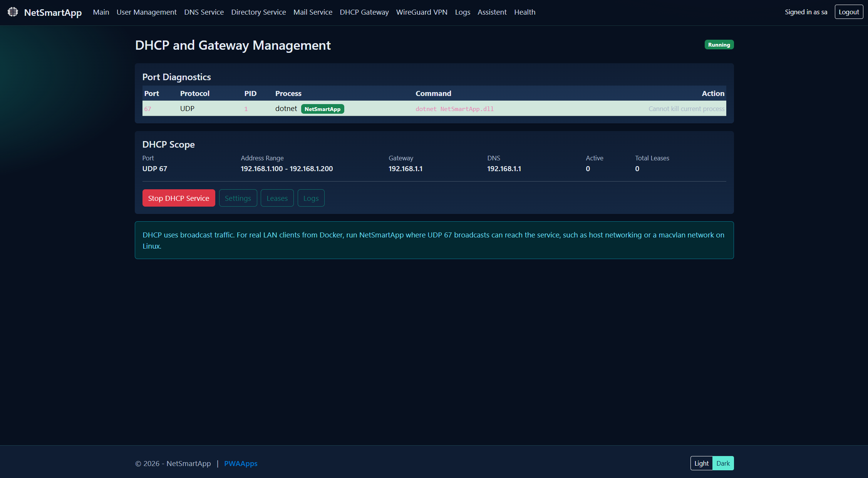Go to the Main menu item
Screen dimensions: 868x478
101,12
